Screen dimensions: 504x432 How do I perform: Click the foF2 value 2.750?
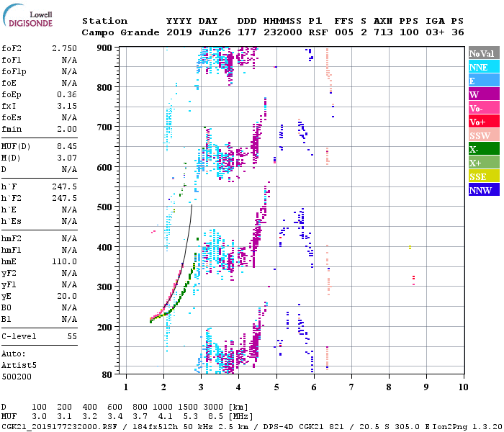64,48
